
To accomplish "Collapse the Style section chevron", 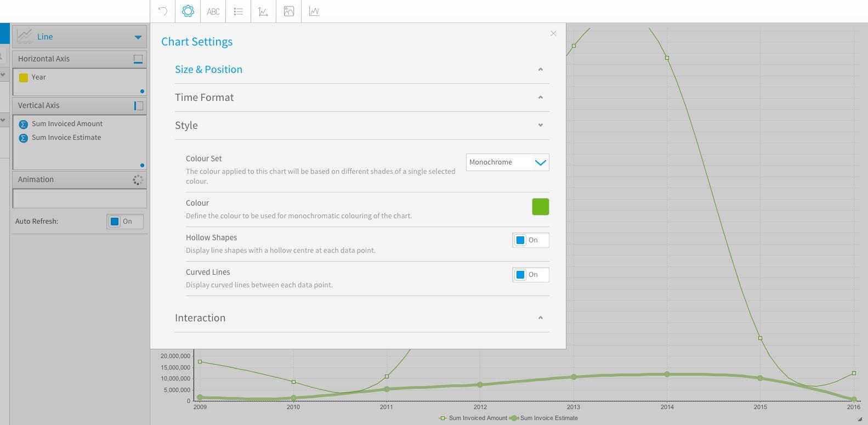I will pos(540,125).
